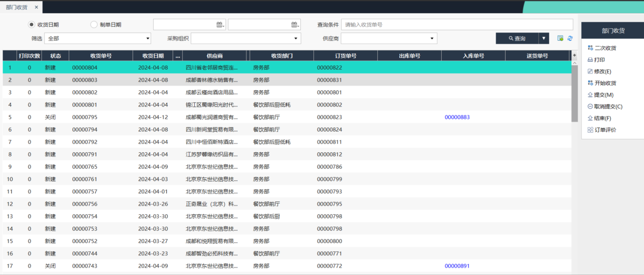This screenshot has height=275, width=644.
Task: Click the export table icon beside 查询
Action: tap(560, 38)
